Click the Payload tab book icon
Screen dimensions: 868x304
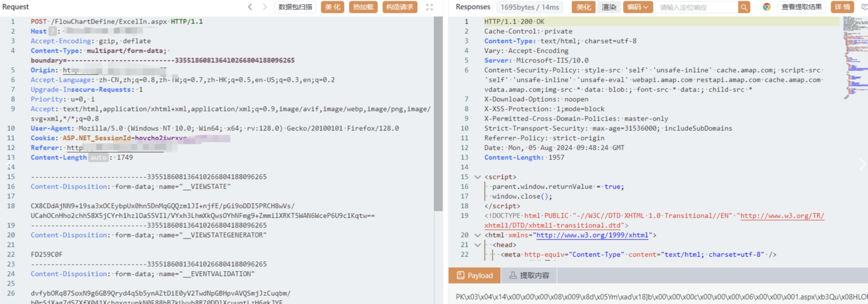click(460, 275)
